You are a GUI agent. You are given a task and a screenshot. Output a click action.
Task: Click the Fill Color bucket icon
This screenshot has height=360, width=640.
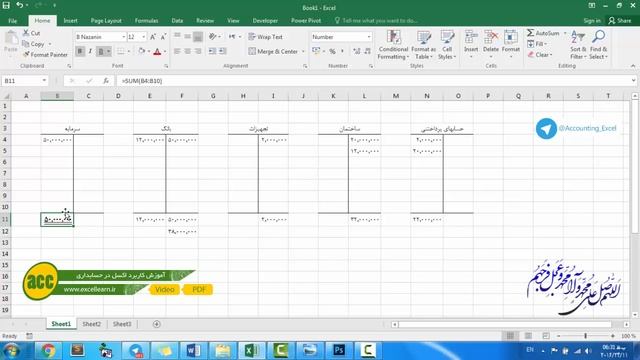142,51
